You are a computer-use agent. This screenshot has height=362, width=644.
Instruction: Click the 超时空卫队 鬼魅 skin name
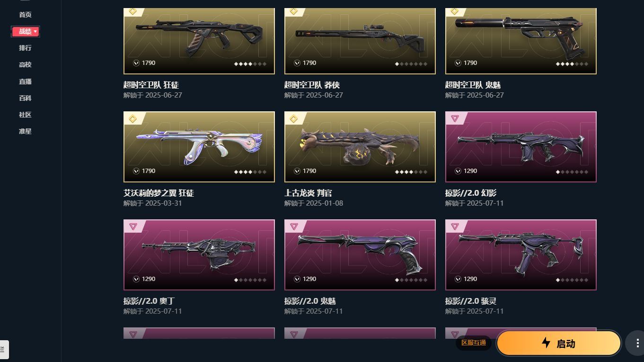(473, 85)
